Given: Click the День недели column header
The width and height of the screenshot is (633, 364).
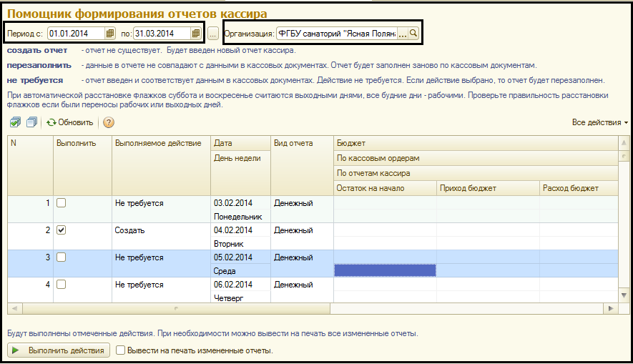Looking at the screenshot, I should point(240,173).
